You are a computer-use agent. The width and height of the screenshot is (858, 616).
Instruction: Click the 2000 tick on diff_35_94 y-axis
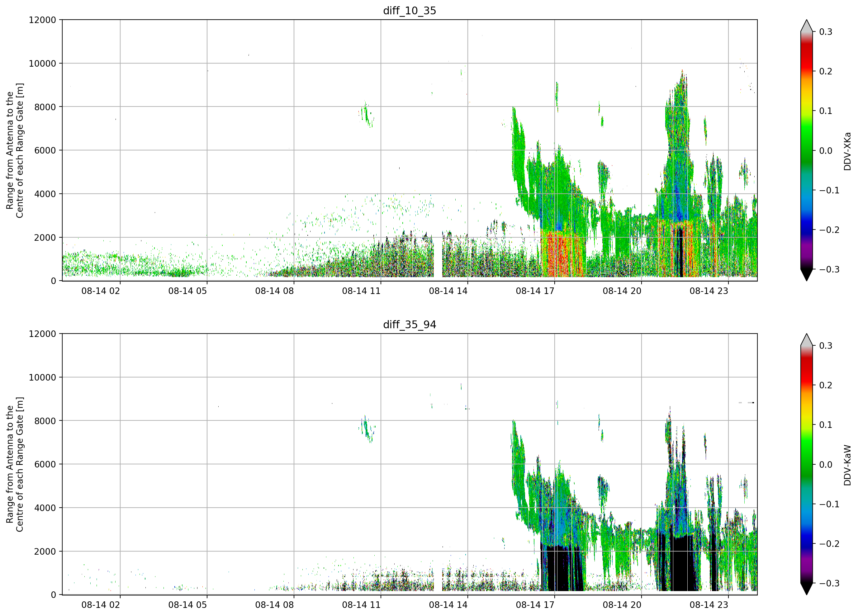45,551
